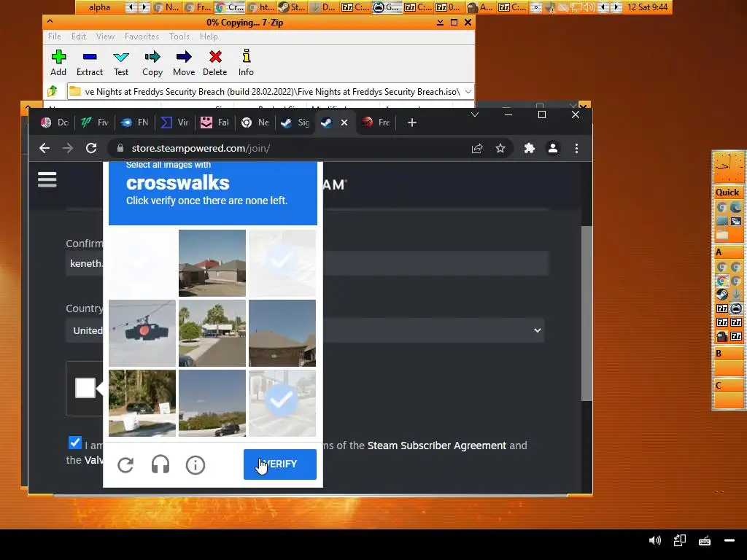Click the Steam page vertical scrollbar
This screenshot has height=560, width=747.
587,314
